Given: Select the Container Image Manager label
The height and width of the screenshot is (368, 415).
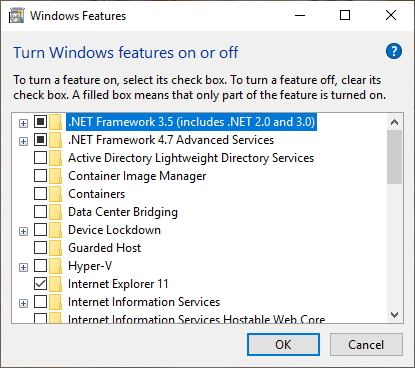Looking at the screenshot, I should [137, 176].
